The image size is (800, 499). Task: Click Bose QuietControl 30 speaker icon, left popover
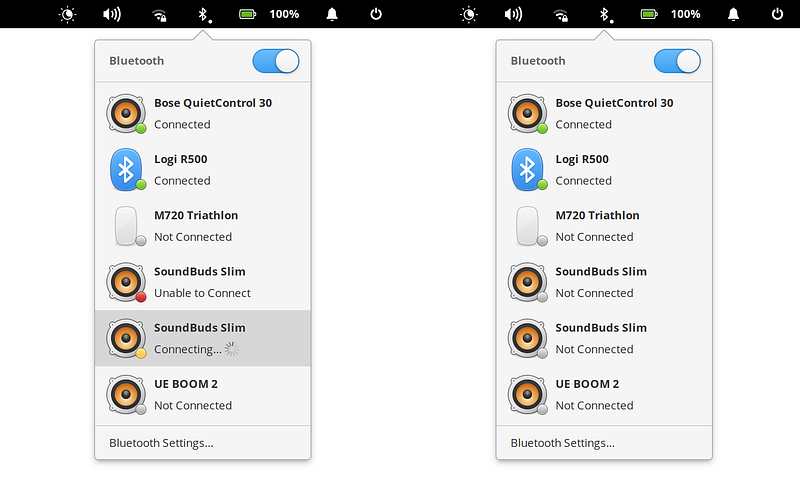click(x=126, y=113)
